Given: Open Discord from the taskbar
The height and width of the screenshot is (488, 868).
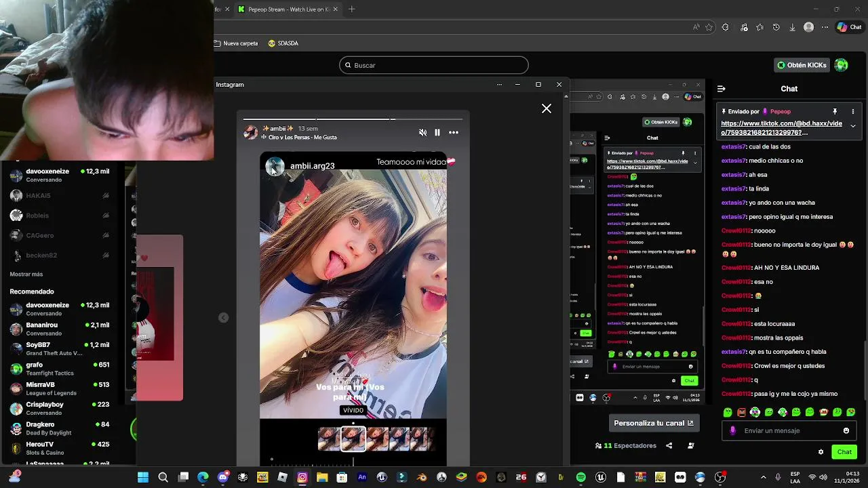Looking at the screenshot, I should click(x=223, y=477).
